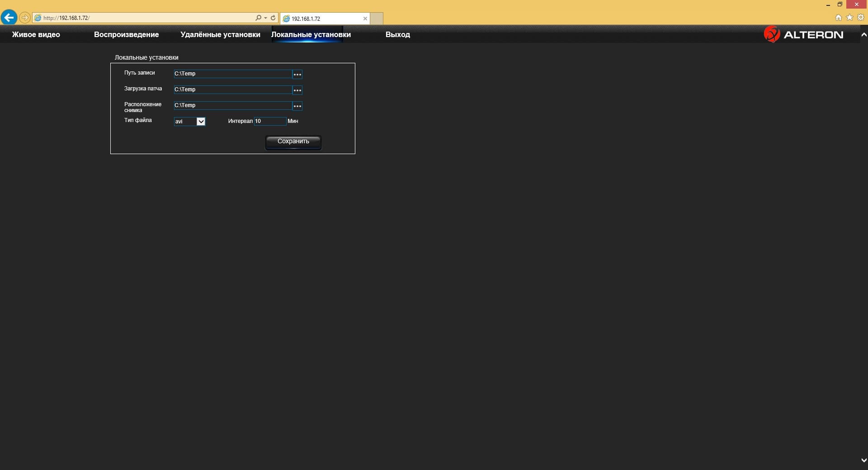Browse for the Загрузка патча folder
The height and width of the screenshot is (470, 868).
pos(297,90)
